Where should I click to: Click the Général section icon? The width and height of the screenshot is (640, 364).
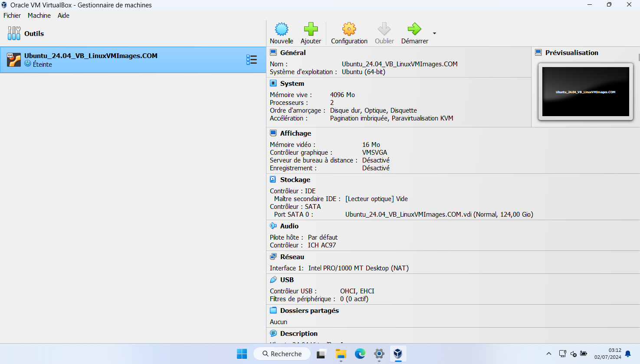pos(273,52)
